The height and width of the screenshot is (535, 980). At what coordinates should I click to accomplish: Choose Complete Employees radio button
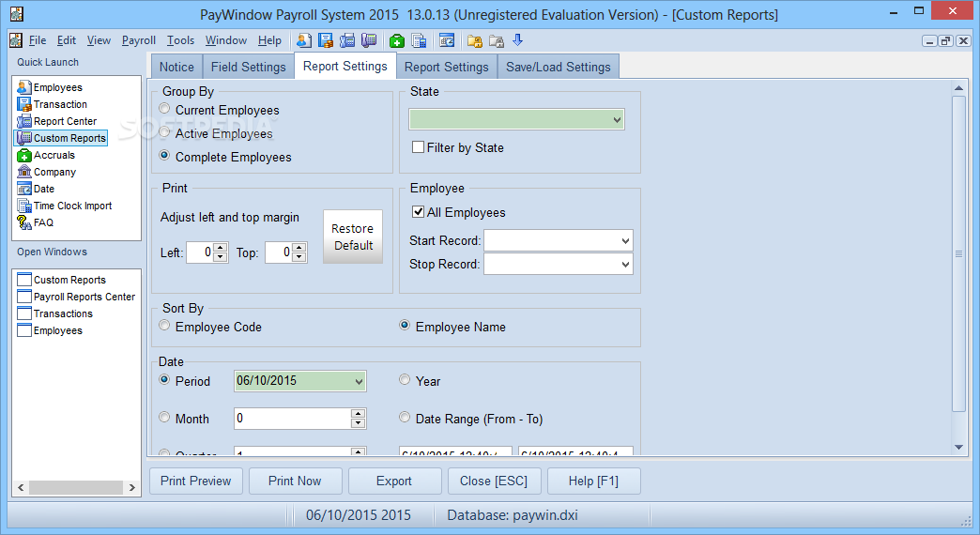click(164, 156)
